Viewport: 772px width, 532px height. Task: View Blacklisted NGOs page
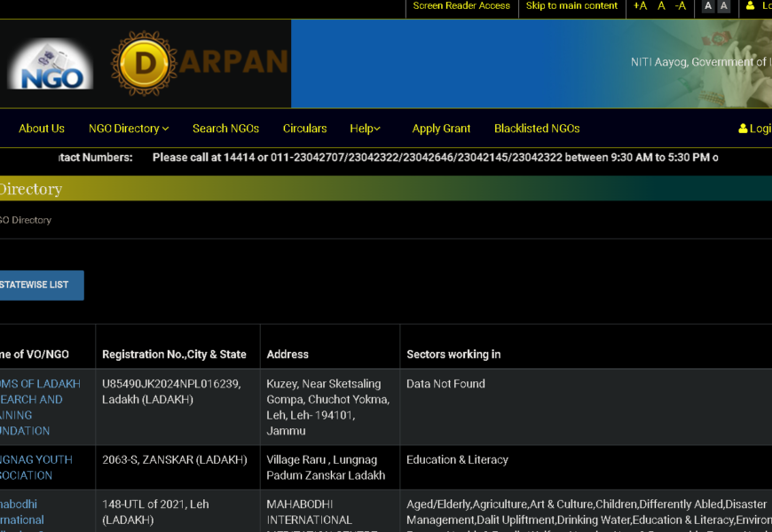point(537,129)
